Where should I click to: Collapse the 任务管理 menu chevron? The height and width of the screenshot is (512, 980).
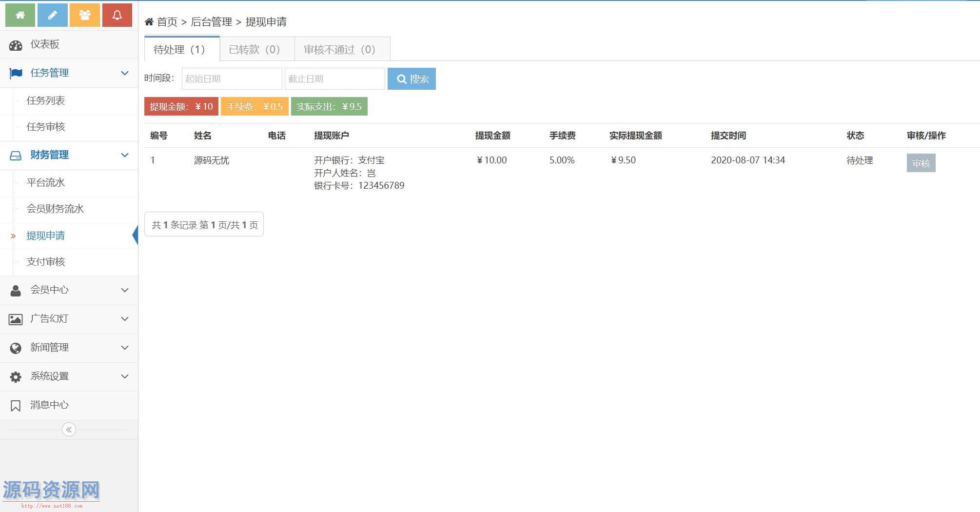coord(125,73)
